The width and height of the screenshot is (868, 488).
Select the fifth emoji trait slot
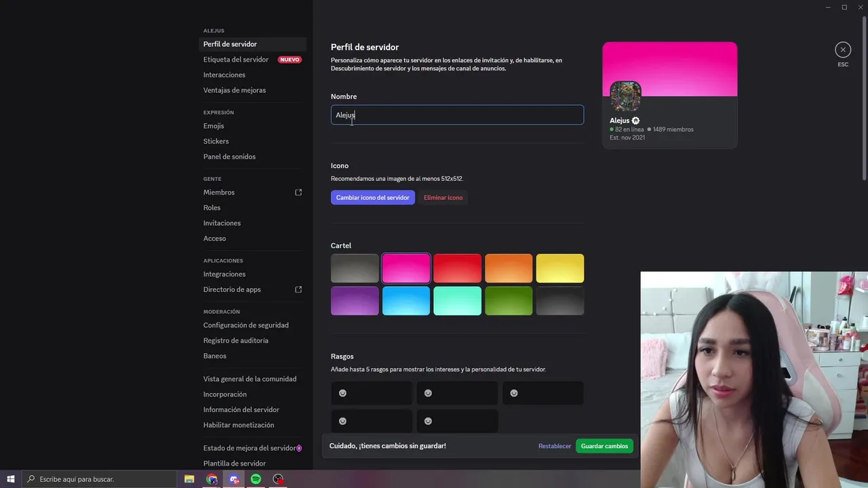tap(457, 421)
